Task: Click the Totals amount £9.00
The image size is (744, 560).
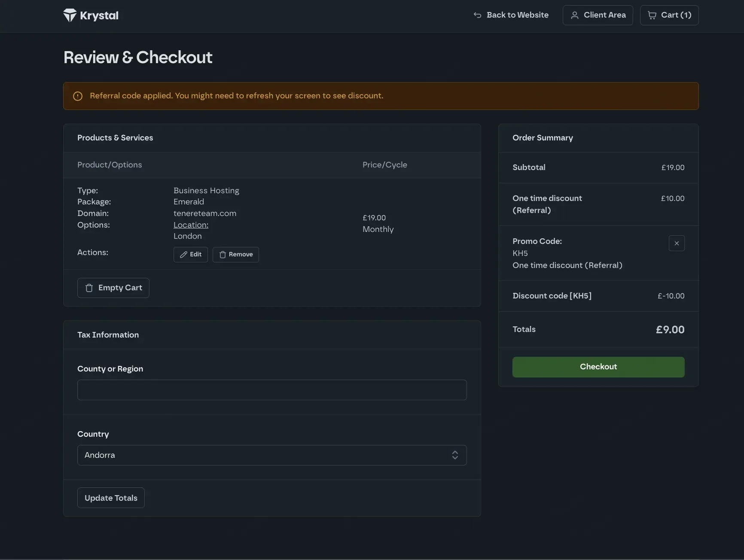Action: pyautogui.click(x=670, y=329)
